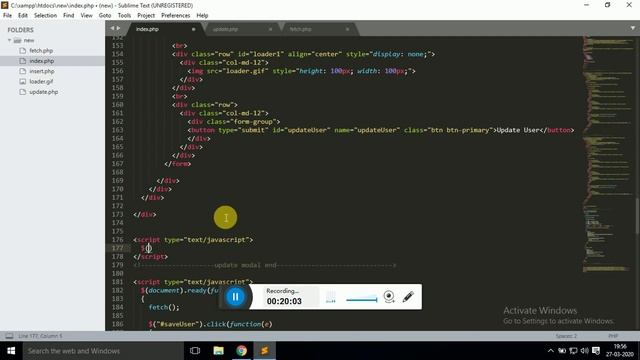Open fetch.php in the sidebar
Image resolution: width=640 pixels, height=360 pixels.
[x=41, y=51]
